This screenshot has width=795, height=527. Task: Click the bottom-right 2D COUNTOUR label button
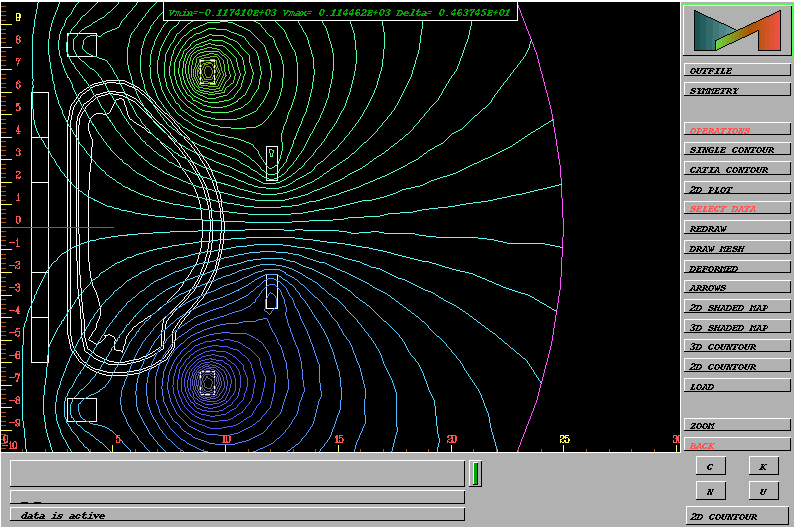coord(738,516)
